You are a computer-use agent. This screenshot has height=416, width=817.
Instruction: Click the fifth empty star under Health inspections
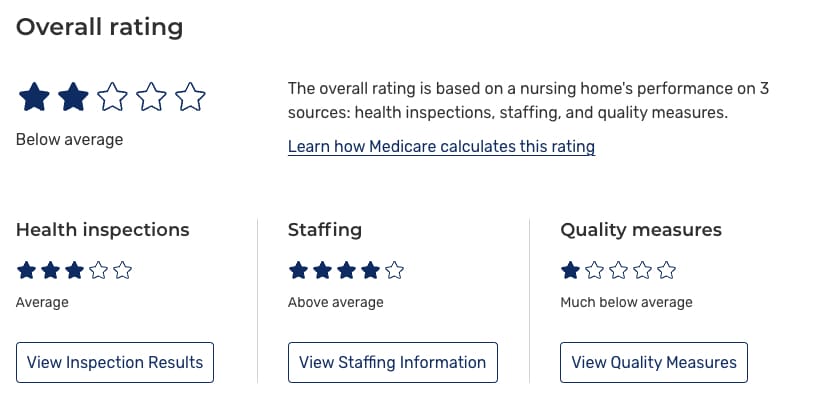coord(122,270)
